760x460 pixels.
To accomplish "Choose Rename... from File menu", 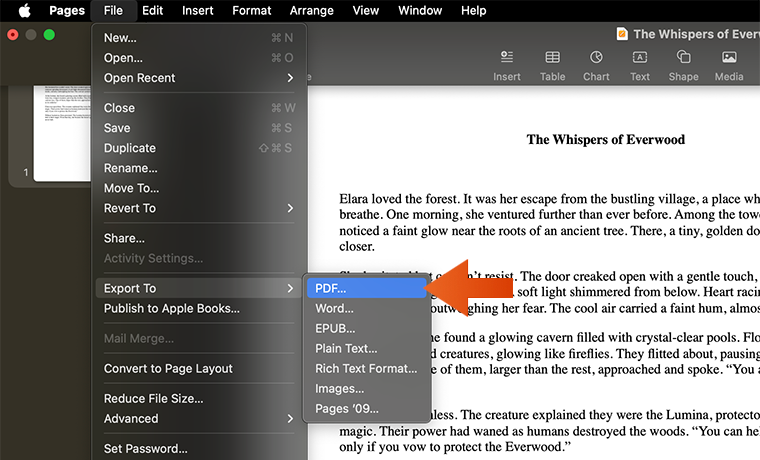I will [x=199, y=168].
